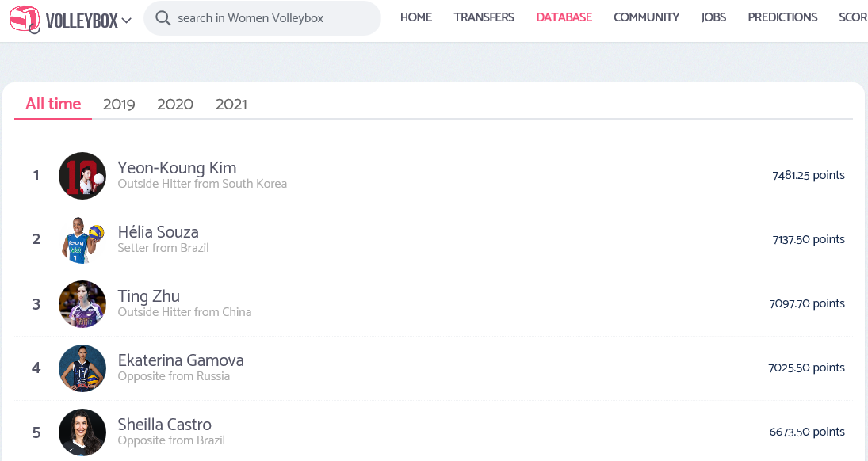Open the PREDICTIONS menu item
The image size is (868, 461).
pyautogui.click(x=782, y=17)
